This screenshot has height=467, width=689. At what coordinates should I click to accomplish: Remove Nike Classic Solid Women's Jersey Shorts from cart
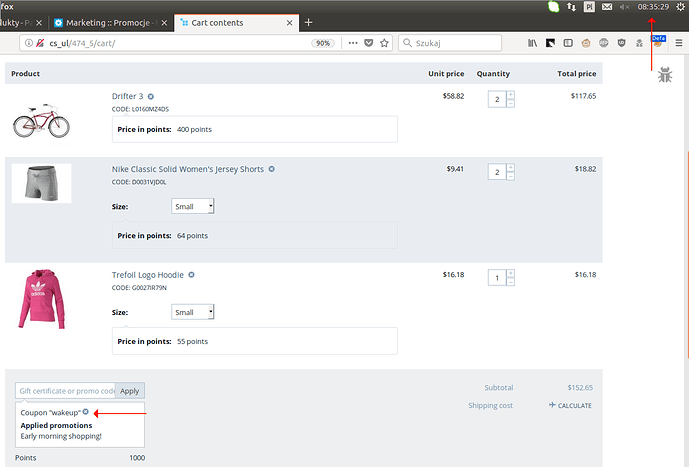[272, 169]
